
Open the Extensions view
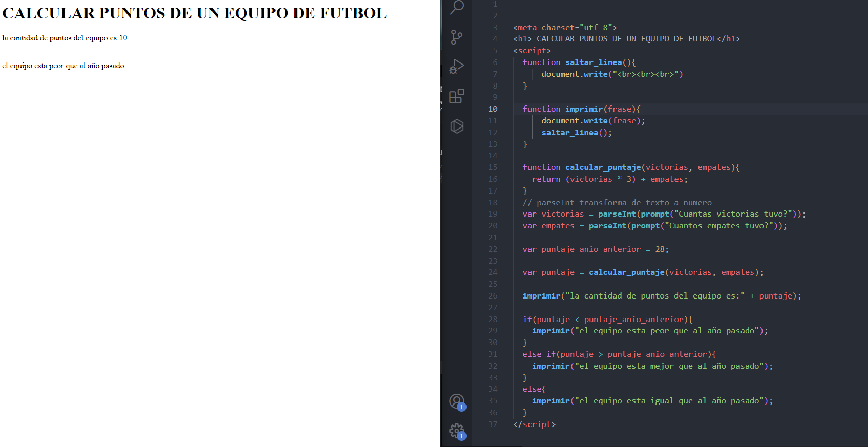(x=457, y=96)
